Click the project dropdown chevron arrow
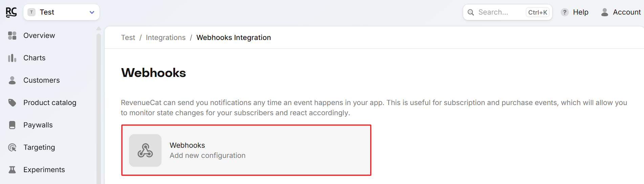The height and width of the screenshot is (184, 644). pos(92,13)
